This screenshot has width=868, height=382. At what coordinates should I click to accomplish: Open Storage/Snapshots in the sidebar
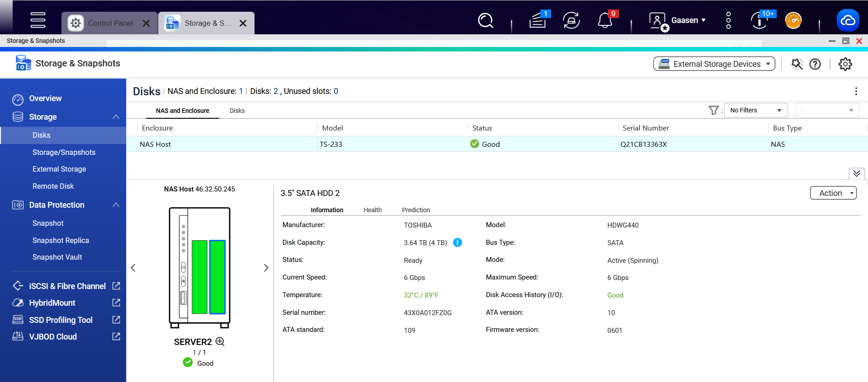[x=64, y=152]
